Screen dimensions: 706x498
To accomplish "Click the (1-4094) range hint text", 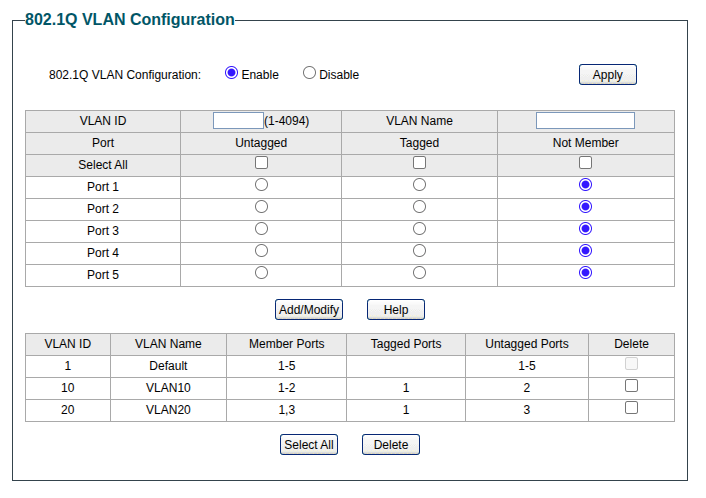I will tap(287, 121).
